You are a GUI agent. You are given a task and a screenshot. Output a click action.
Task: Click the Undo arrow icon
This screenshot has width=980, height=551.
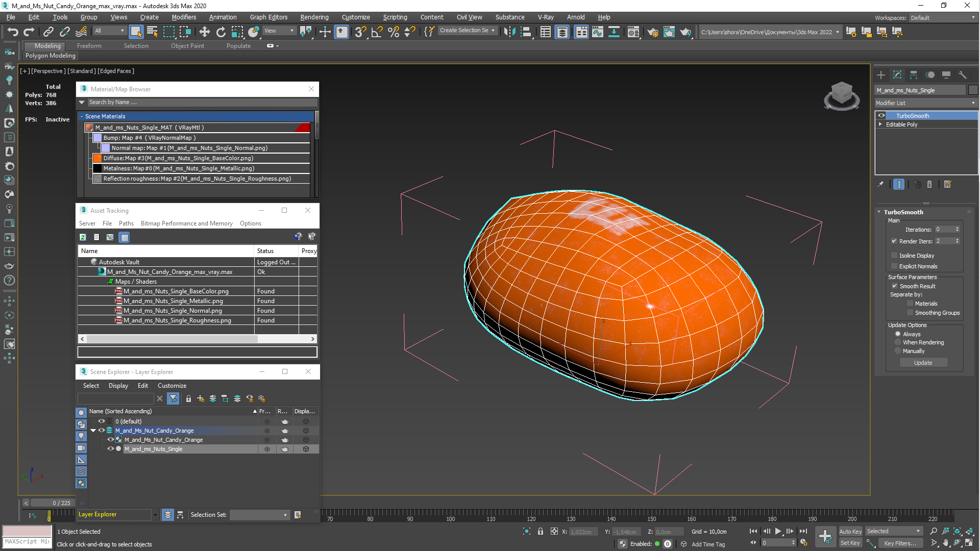[12, 32]
